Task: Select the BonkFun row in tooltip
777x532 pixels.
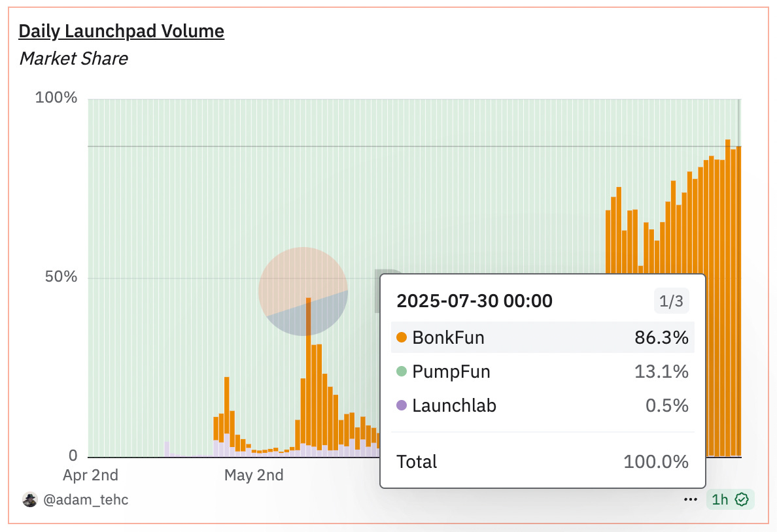Action: tap(543, 337)
